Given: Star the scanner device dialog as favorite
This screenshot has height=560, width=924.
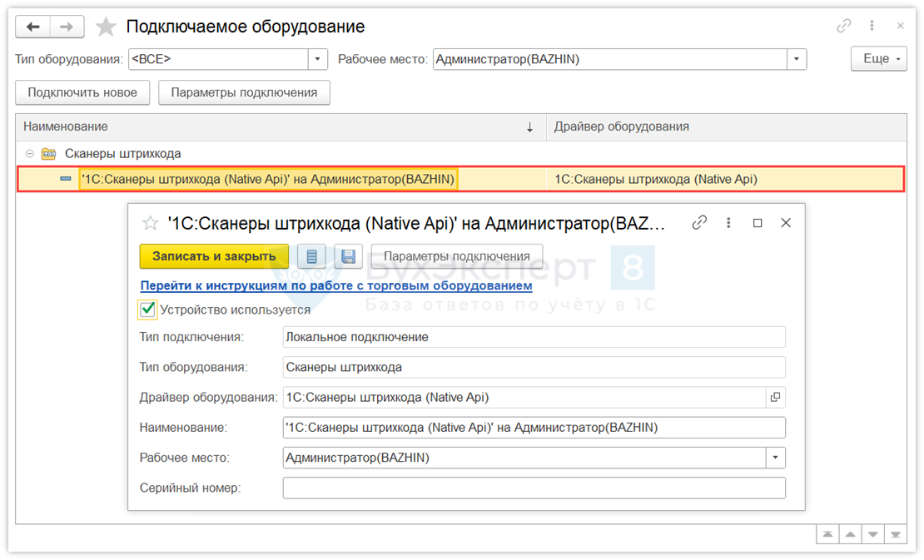Looking at the screenshot, I should point(151,223).
